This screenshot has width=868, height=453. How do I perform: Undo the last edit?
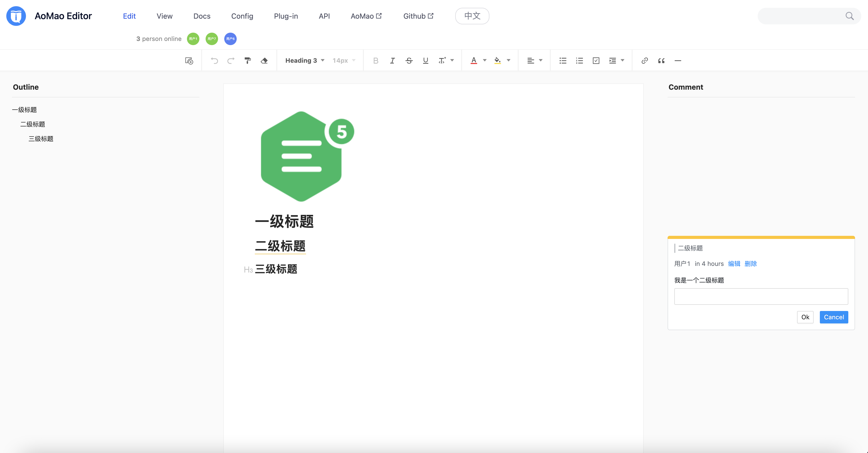tap(214, 61)
